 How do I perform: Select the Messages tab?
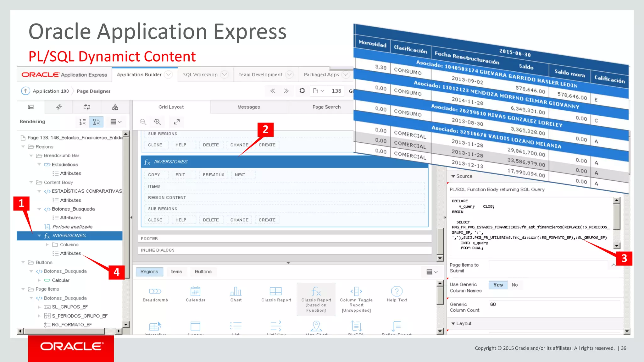[x=249, y=107]
